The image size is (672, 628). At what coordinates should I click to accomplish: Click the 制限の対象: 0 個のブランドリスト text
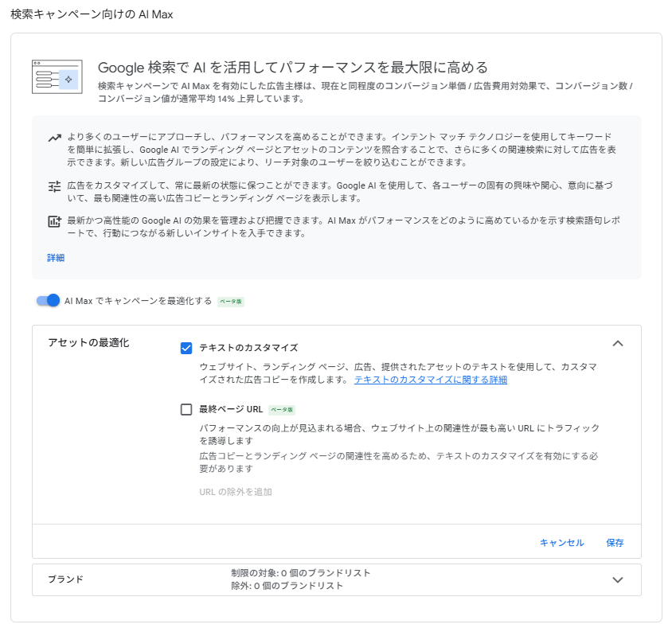tap(301, 573)
